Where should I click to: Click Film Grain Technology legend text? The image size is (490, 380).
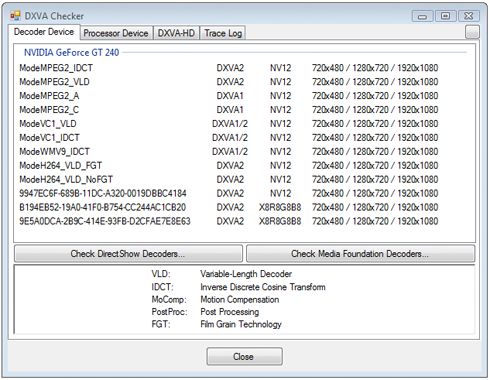click(241, 324)
